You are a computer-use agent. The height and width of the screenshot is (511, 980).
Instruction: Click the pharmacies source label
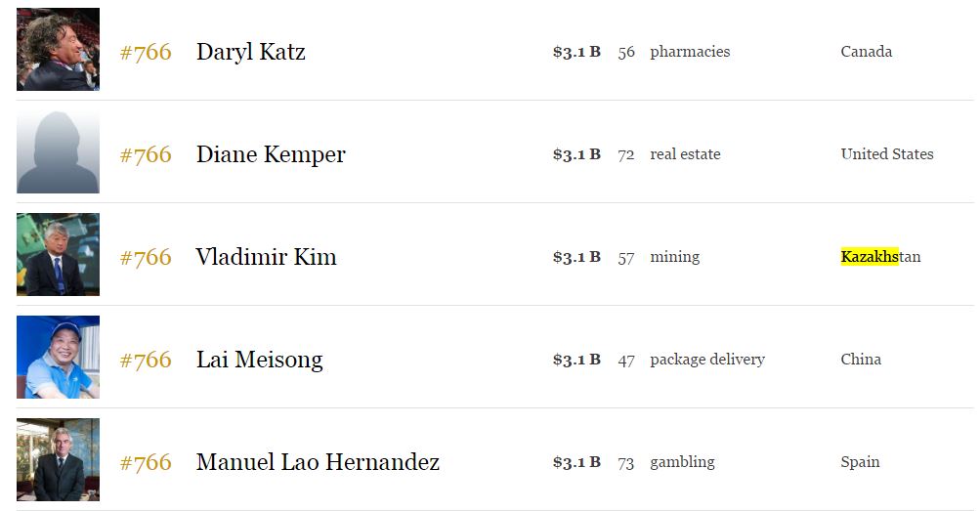click(x=690, y=52)
